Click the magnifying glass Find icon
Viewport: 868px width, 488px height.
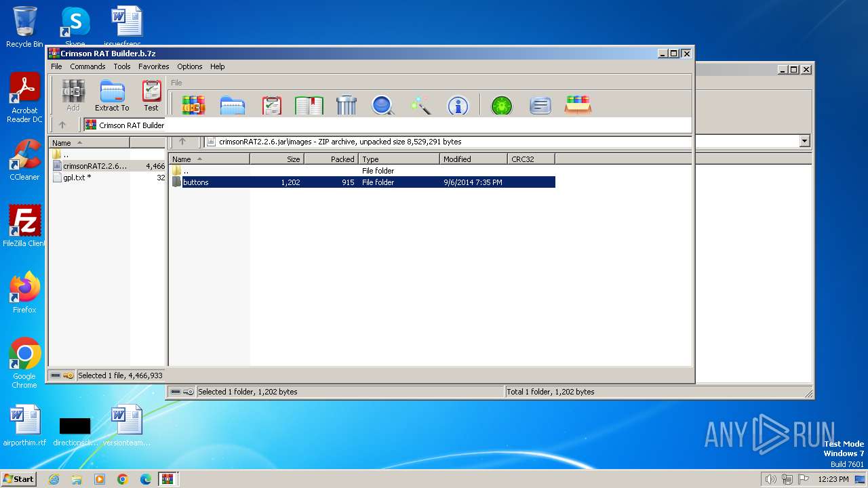tap(383, 105)
